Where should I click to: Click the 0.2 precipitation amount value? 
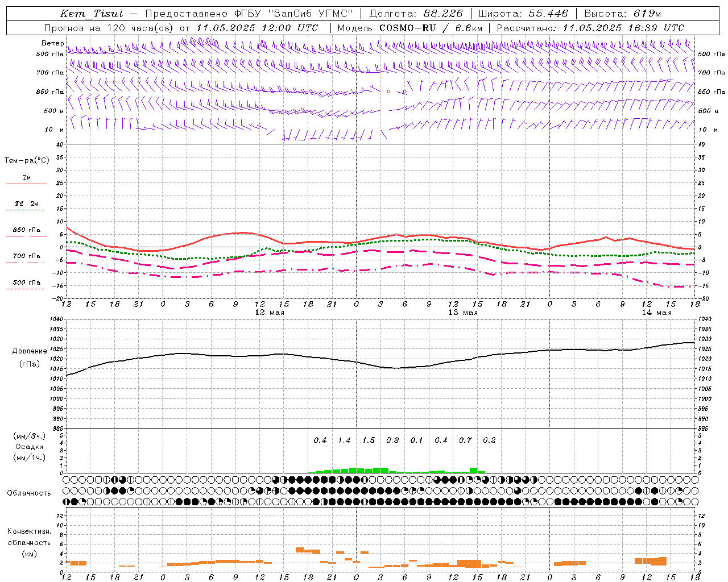coord(489,440)
